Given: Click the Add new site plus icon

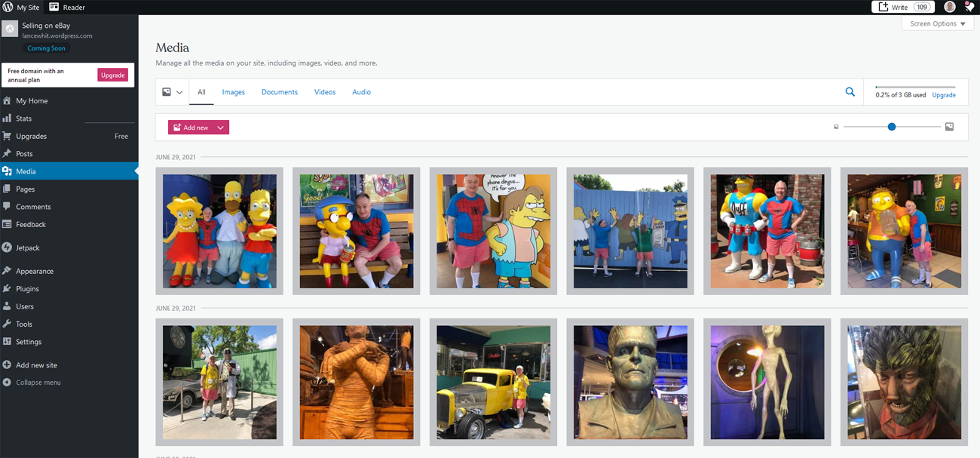Looking at the screenshot, I should (x=7, y=364).
